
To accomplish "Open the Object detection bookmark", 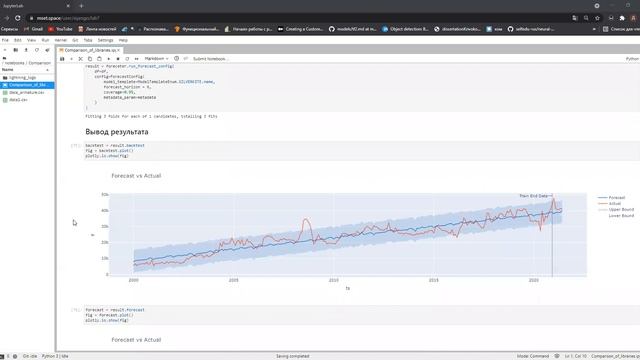I will click(406, 29).
